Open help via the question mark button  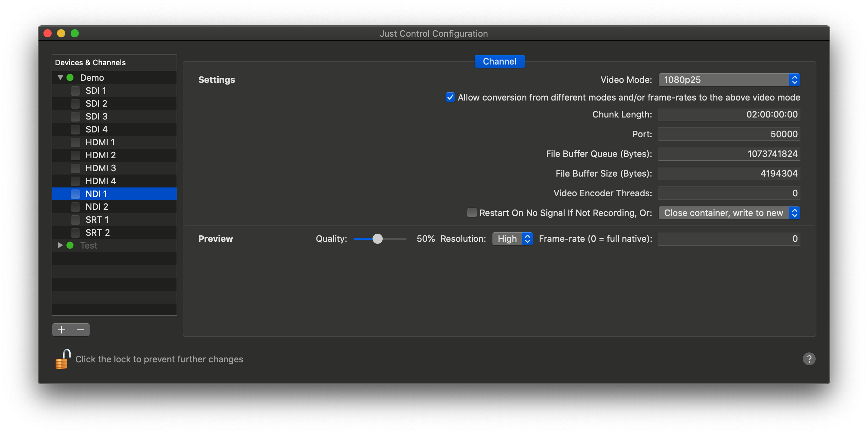[x=809, y=359]
